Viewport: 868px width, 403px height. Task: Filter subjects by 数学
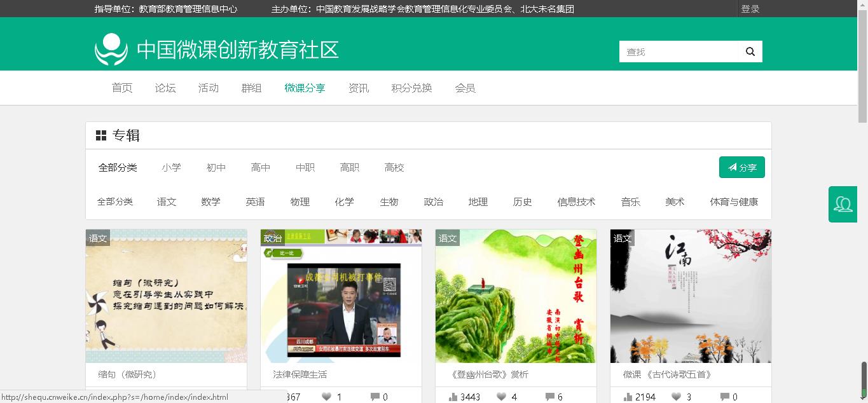point(210,201)
